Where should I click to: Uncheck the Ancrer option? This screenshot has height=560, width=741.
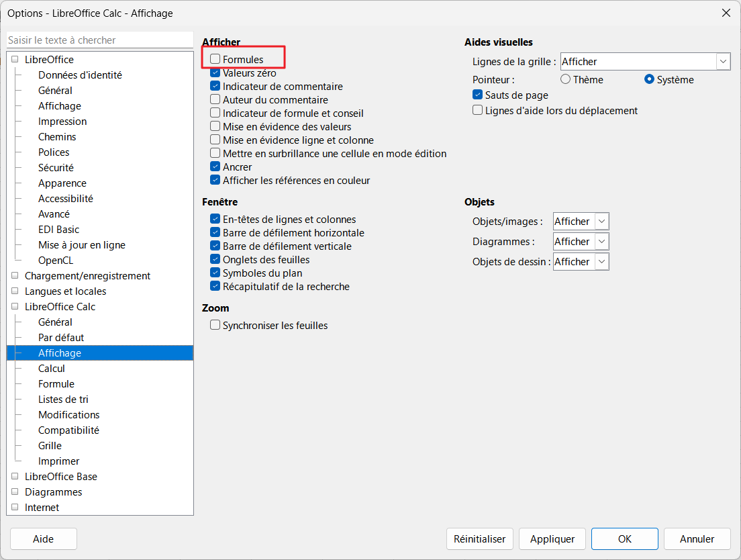tap(215, 167)
